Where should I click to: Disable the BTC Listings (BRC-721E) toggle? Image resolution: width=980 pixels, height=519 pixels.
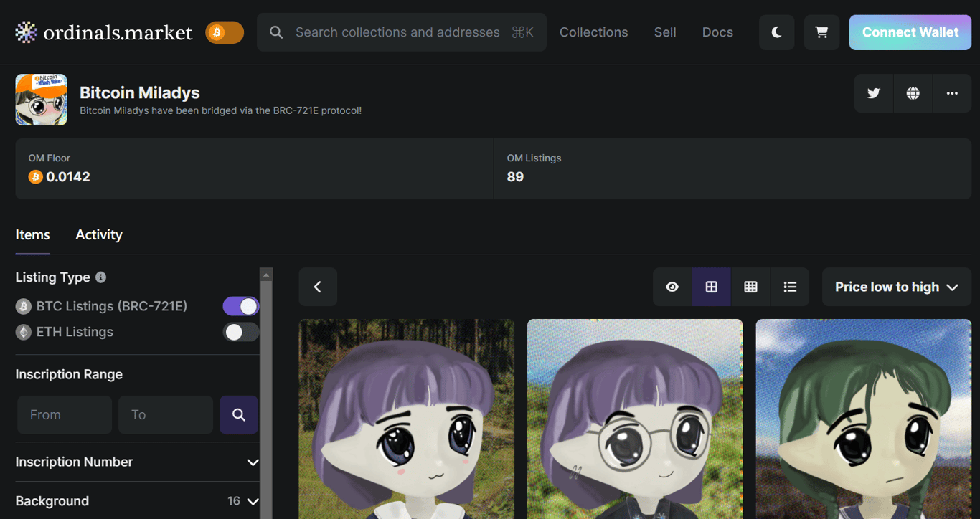[240, 306]
